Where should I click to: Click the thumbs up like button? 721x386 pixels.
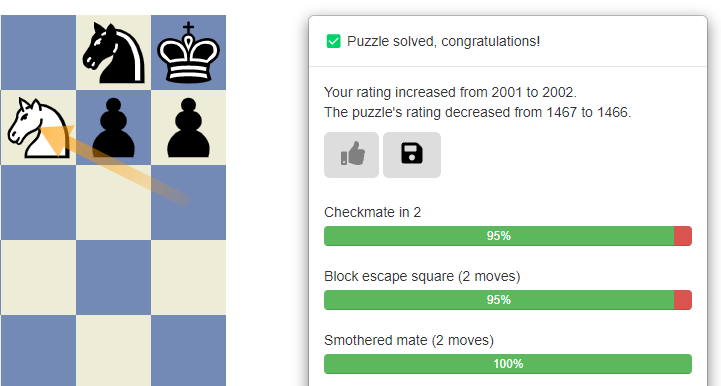[351, 155]
